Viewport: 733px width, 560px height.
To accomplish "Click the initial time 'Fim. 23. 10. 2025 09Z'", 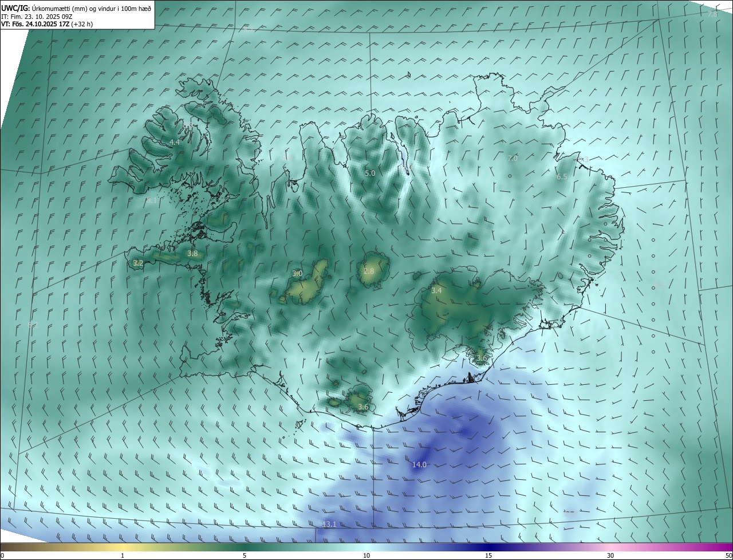I will [41, 17].
